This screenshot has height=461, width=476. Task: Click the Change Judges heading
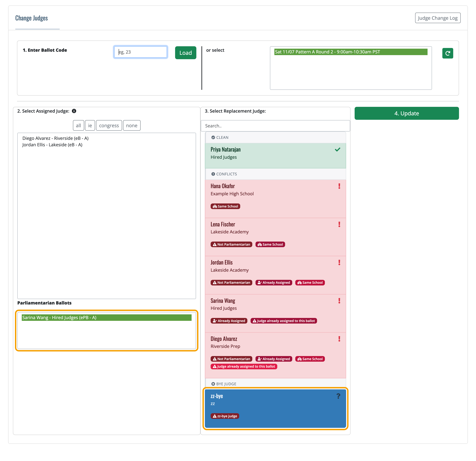point(31,18)
